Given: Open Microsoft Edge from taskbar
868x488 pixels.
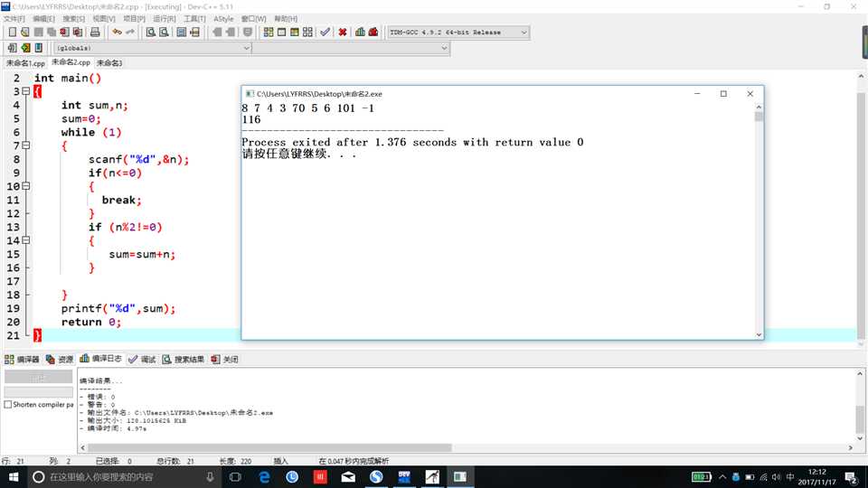Looking at the screenshot, I should tap(264, 477).
